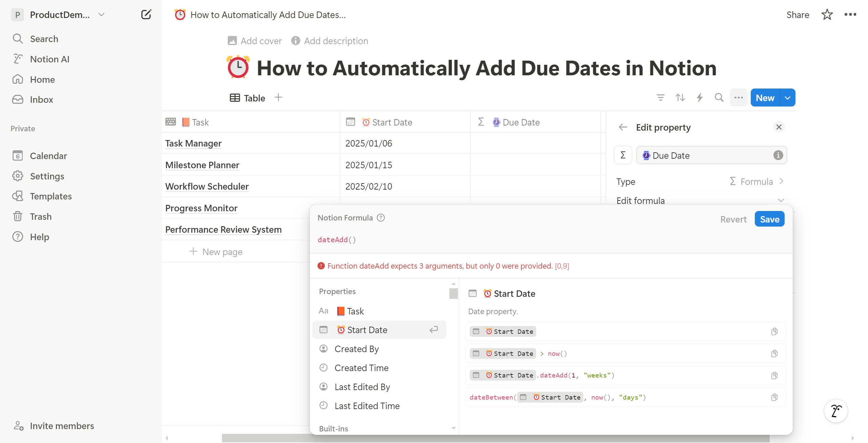This screenshot has height=443, width=868.
Task: Expand the Edit formula row
Action: pos(700,200)
